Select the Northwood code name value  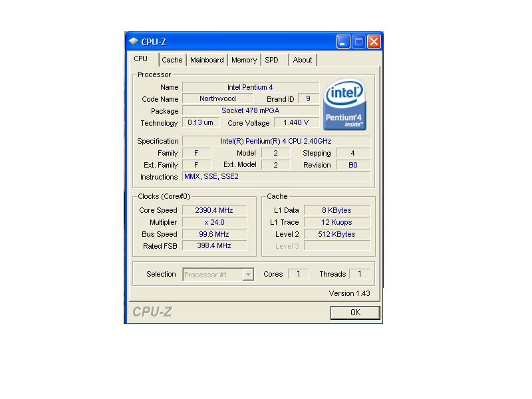point(218,98)
